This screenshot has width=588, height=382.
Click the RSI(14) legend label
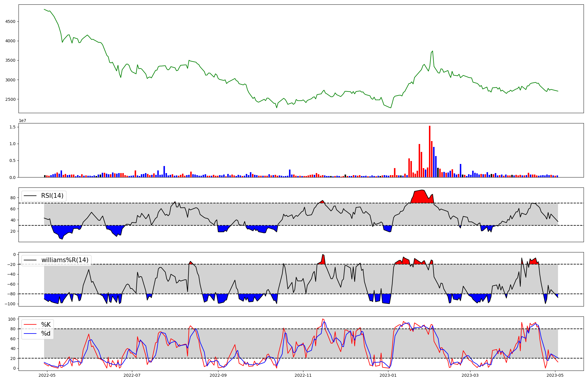tap(52, 196)
